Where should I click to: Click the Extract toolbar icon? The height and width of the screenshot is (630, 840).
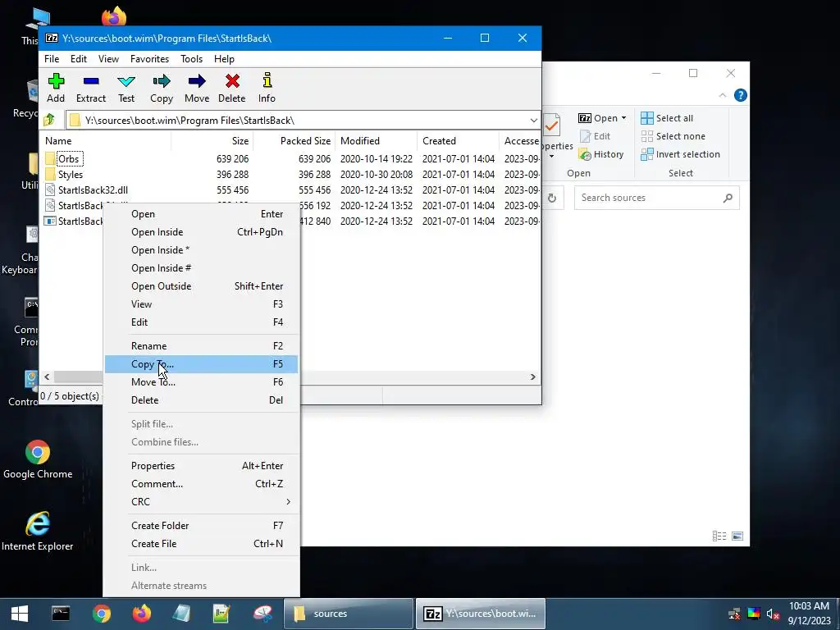coord(91,88)
